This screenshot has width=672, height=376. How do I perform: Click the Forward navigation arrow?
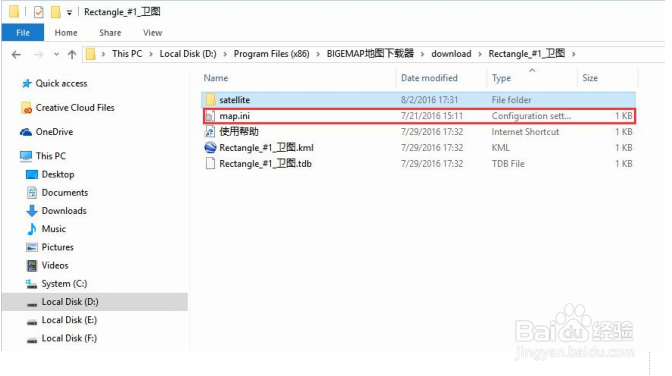click(x=39, y=54)
